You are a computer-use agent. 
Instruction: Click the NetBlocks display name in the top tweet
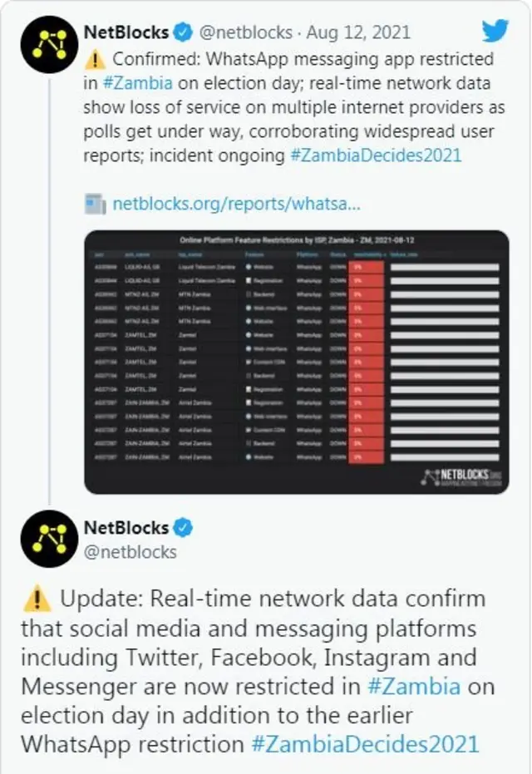126,33
